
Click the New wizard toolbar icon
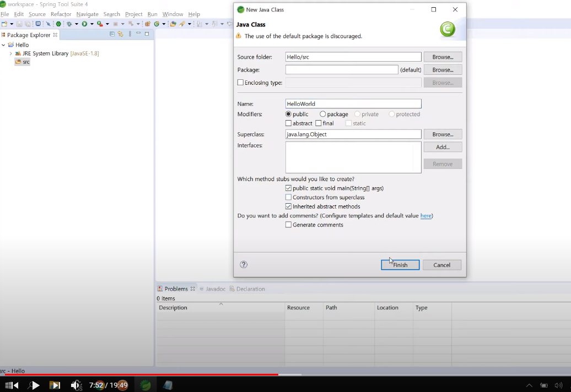[4, 24]
